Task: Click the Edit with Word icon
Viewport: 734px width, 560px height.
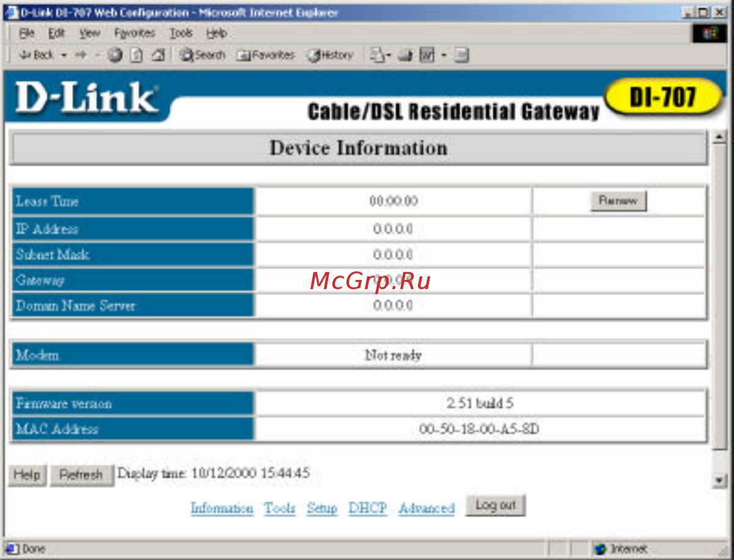Action: pos(427,56)
